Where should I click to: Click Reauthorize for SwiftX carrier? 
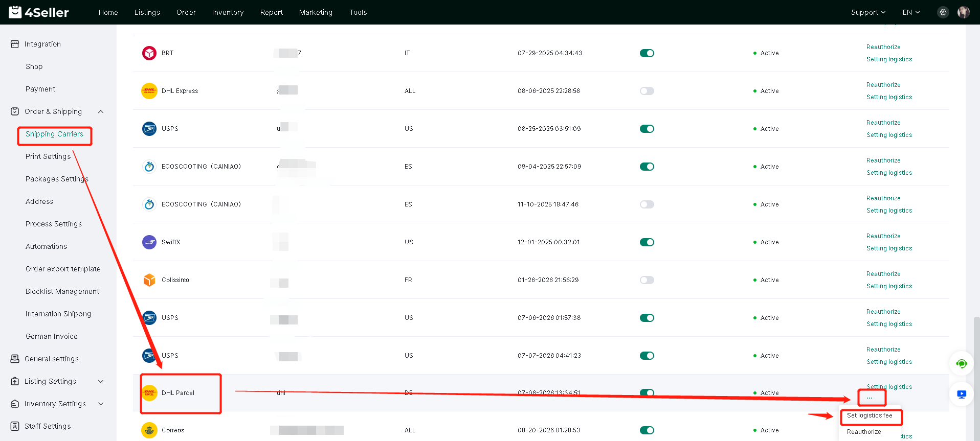click(x=883, y=236)
